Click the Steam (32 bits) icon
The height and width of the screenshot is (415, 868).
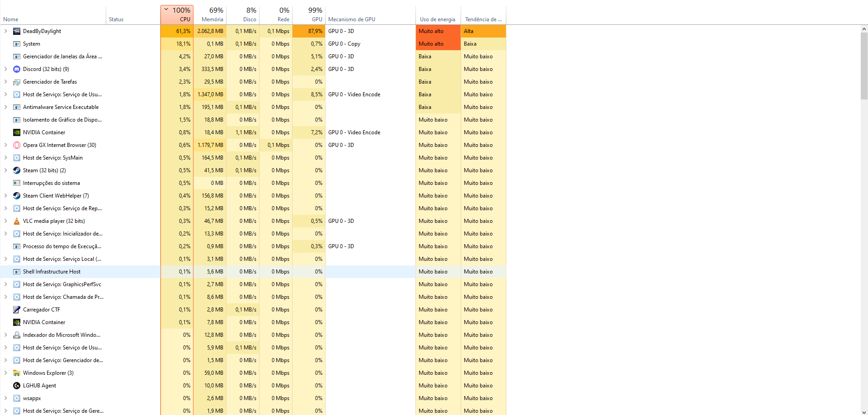point(17,170)
